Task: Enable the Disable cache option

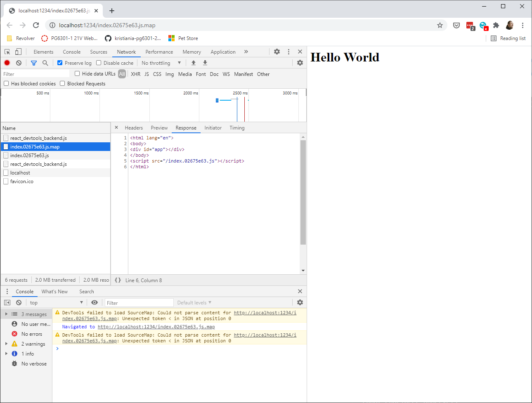Action: click(98, 63)
